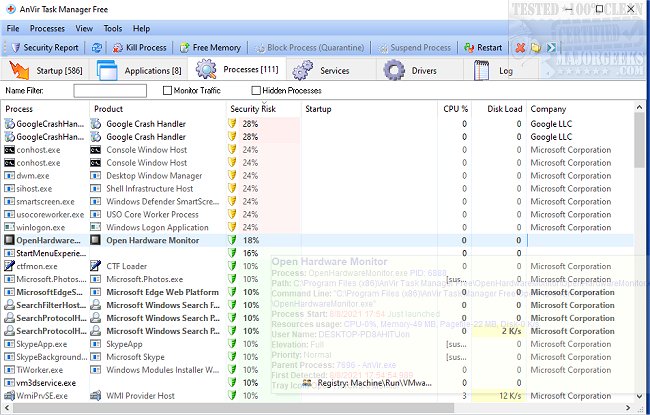The image size is (650, 415).
Task: Select the sihost.exe process row
Action: click(x=317, y=188)
